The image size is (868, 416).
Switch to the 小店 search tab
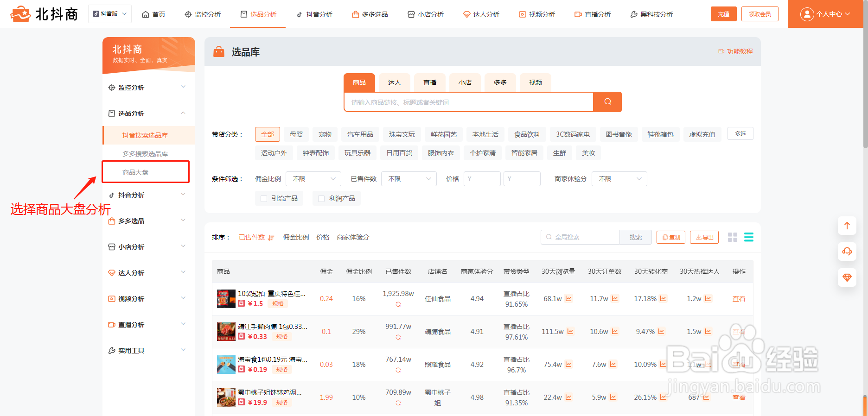(x=465, y=82)
